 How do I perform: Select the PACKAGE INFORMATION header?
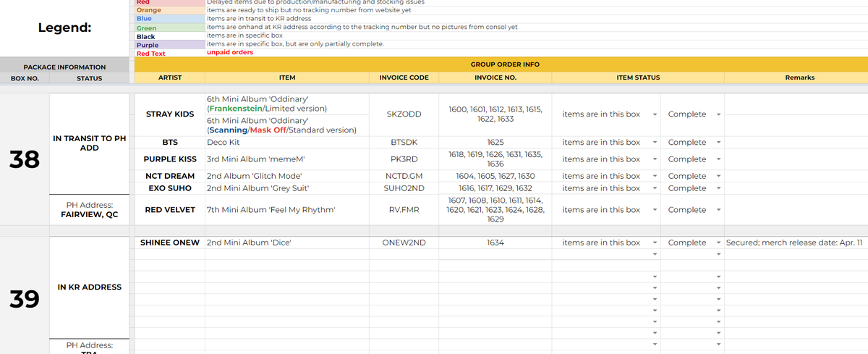click(x=64, y=67)
